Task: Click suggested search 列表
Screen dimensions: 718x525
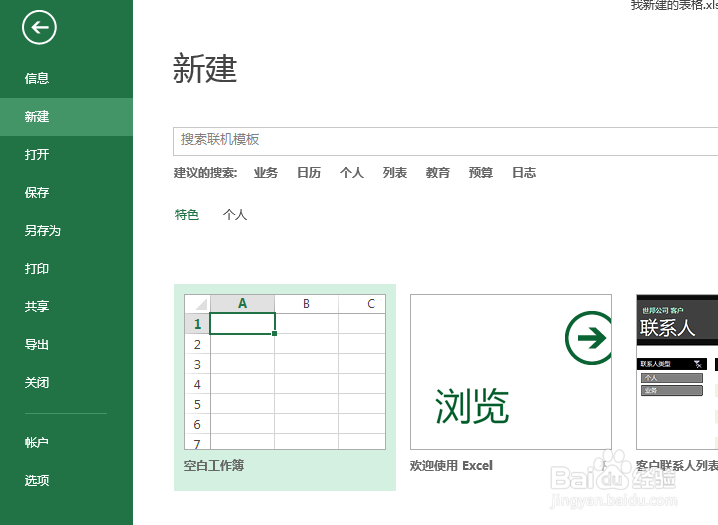Action: (x=395, y=173)
